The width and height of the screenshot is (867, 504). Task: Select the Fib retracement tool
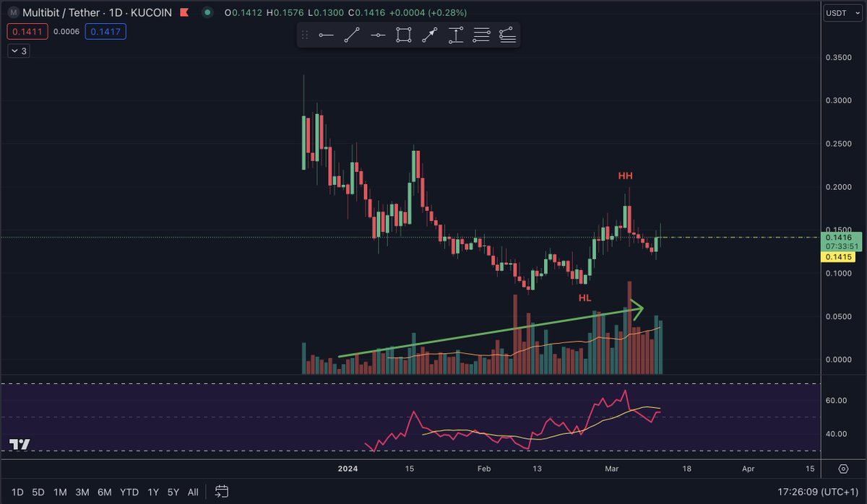(482, 35)
